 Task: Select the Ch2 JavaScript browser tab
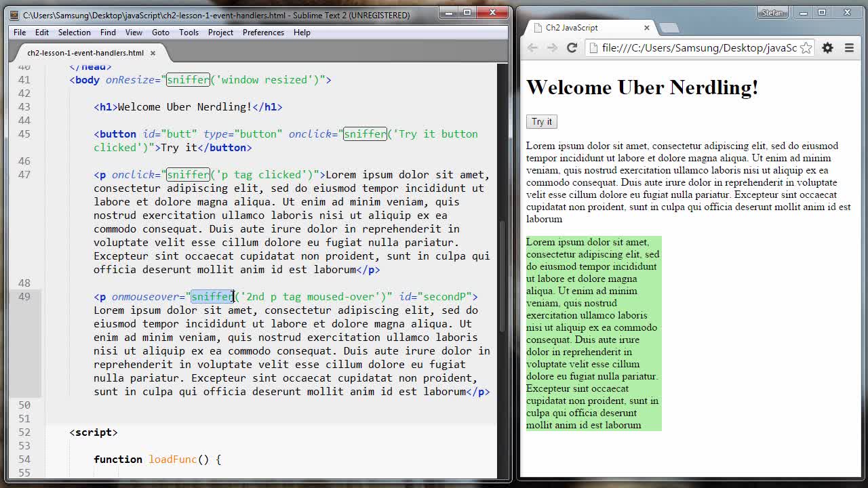point(590,28)
